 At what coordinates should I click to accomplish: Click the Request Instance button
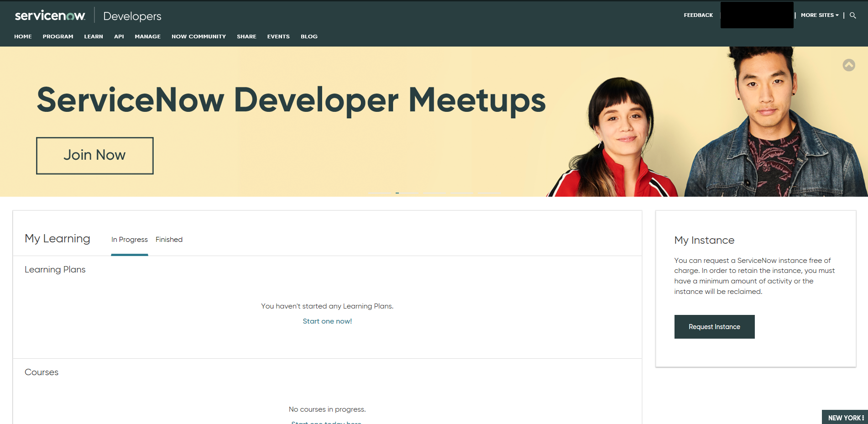tap(714, 327)
